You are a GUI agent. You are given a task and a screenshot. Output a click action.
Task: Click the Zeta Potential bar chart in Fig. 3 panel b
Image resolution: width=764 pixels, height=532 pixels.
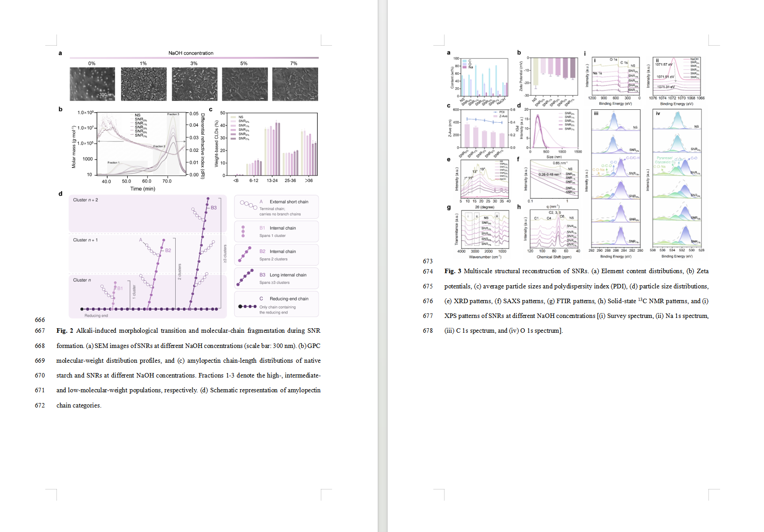coord(554,76)
